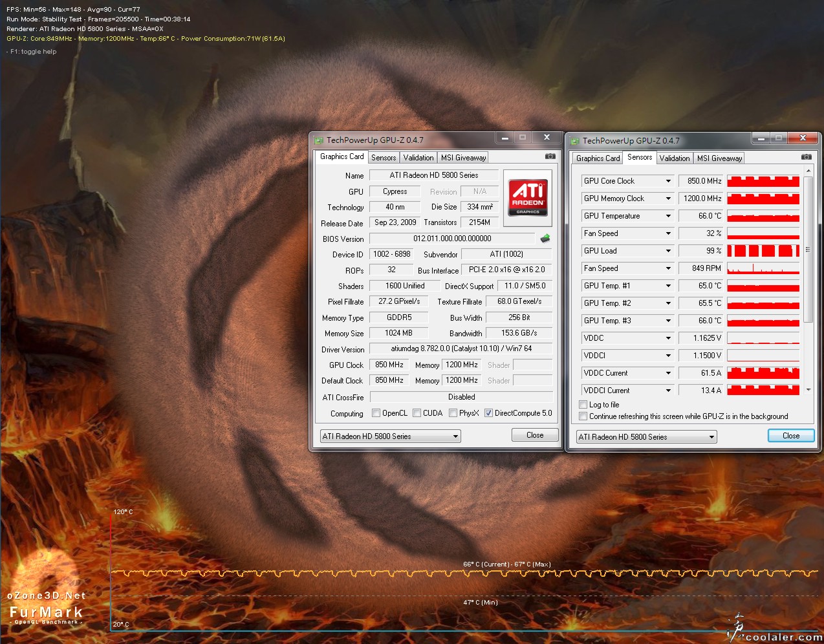Click the screenshot camera icon in Sensors window
Screen dimensions: 824x644
click(x=806, y=157)
